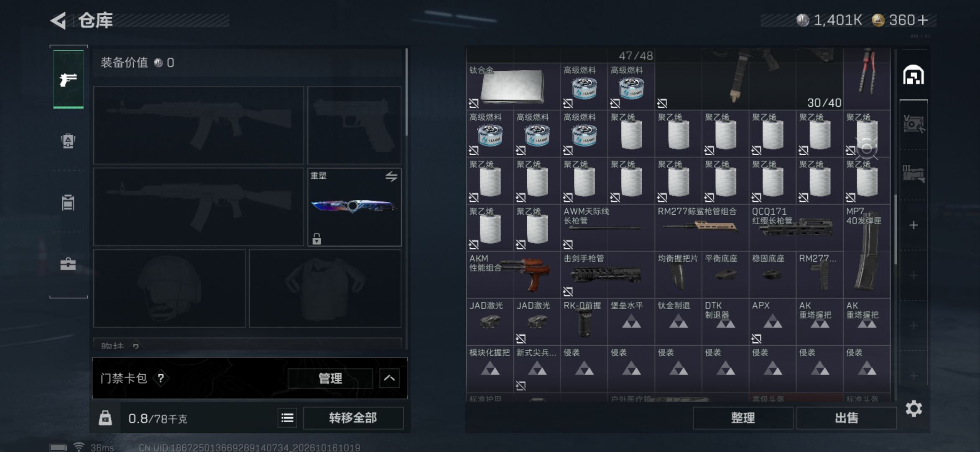Select the QCQ171 红缨长枪管 item
This screenshot has width=980, height=452.
(796, 228)
